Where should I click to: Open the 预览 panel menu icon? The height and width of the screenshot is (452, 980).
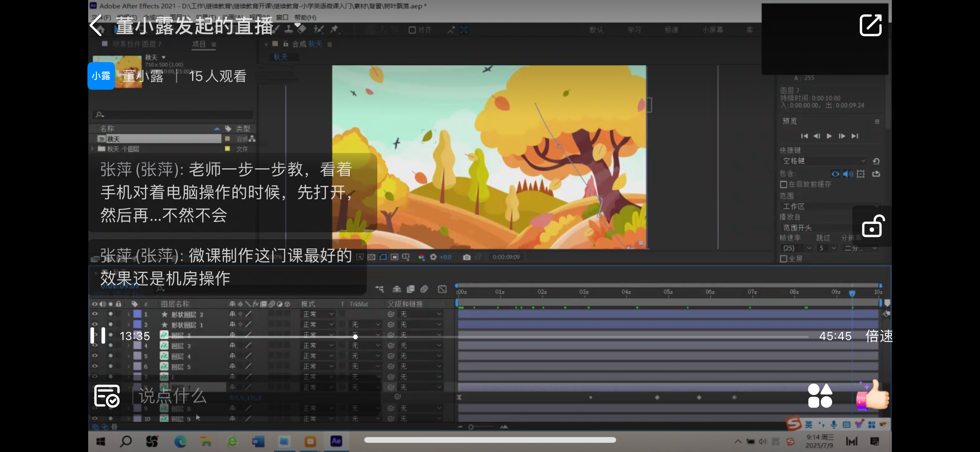pyautogui.click(x=877, y=122)
